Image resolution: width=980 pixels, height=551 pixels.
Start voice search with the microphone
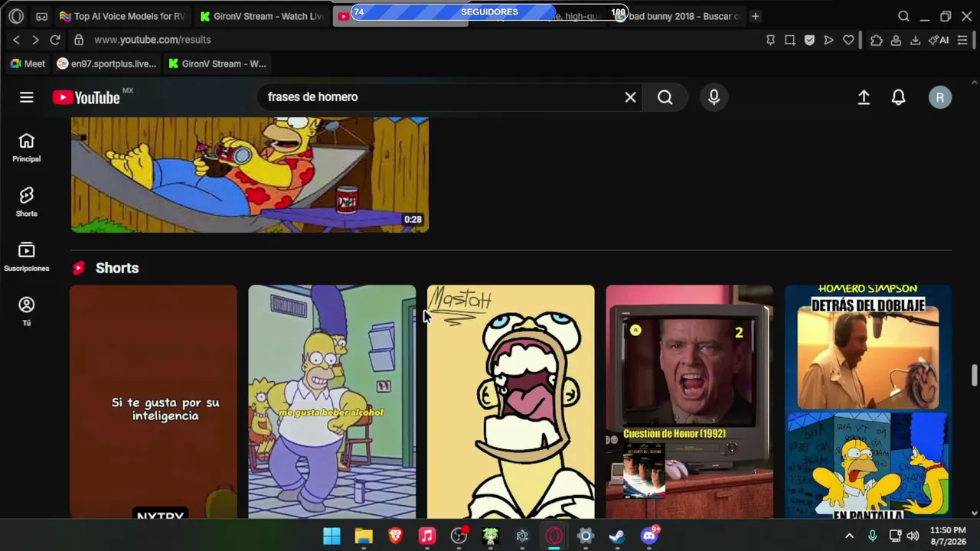coord(714,97)
